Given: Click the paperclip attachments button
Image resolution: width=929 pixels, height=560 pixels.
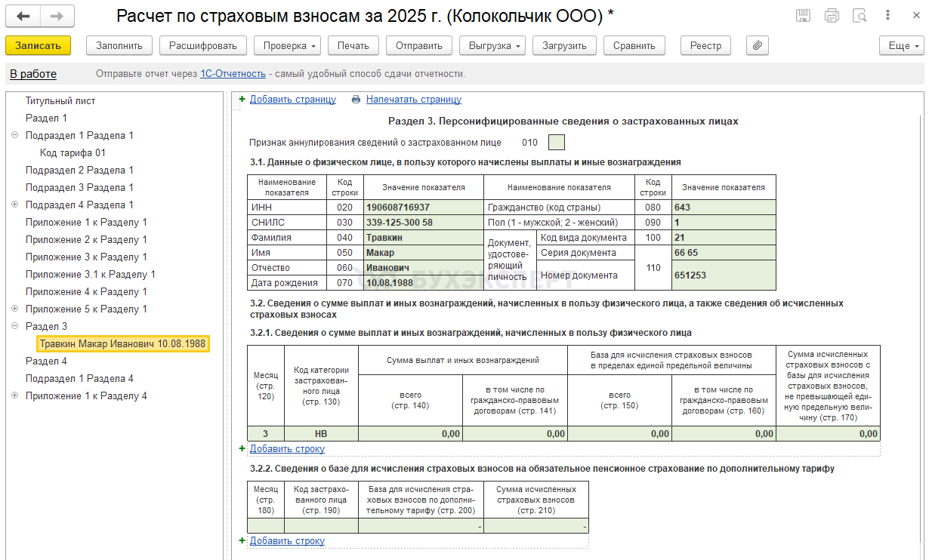Looking at the screenshot, I should (757, 45).
